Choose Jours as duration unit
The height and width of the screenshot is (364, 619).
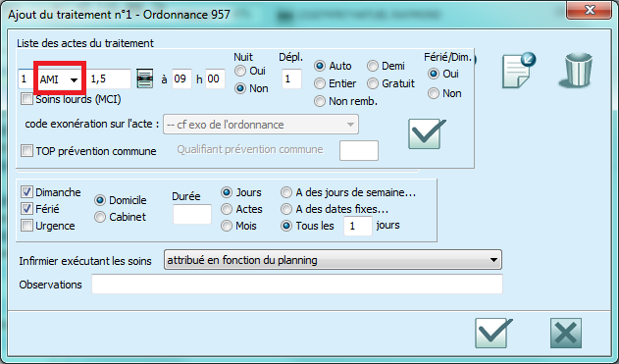pos(227,192)
